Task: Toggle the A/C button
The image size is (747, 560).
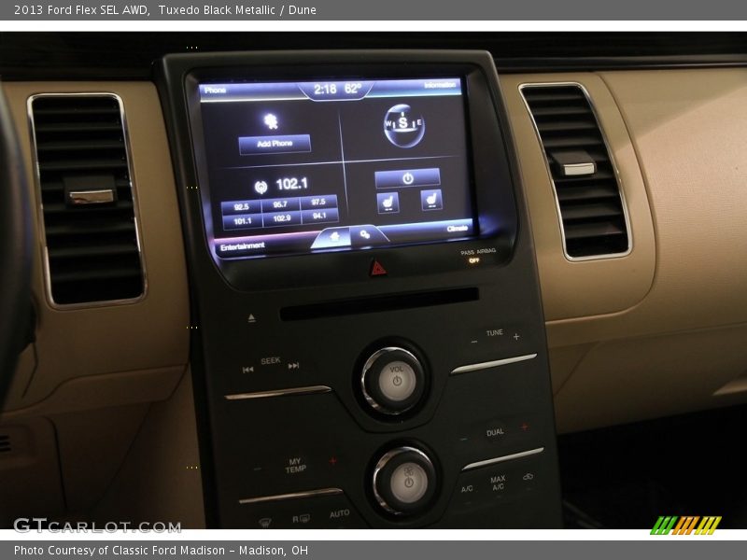Action: (467, 488)
